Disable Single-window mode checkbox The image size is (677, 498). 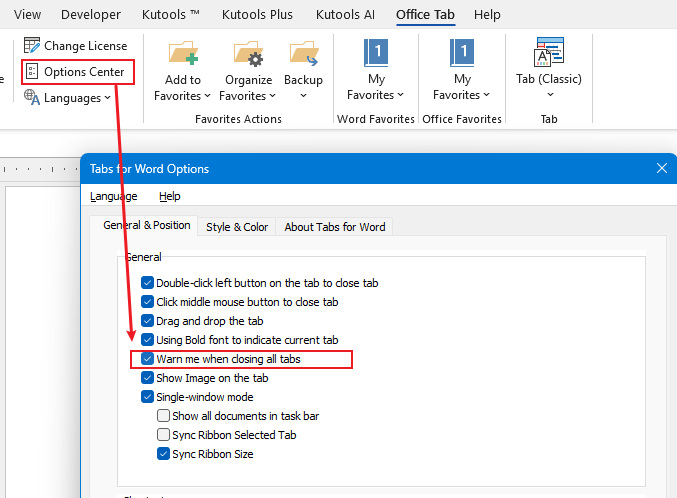(x=148, y=397)
